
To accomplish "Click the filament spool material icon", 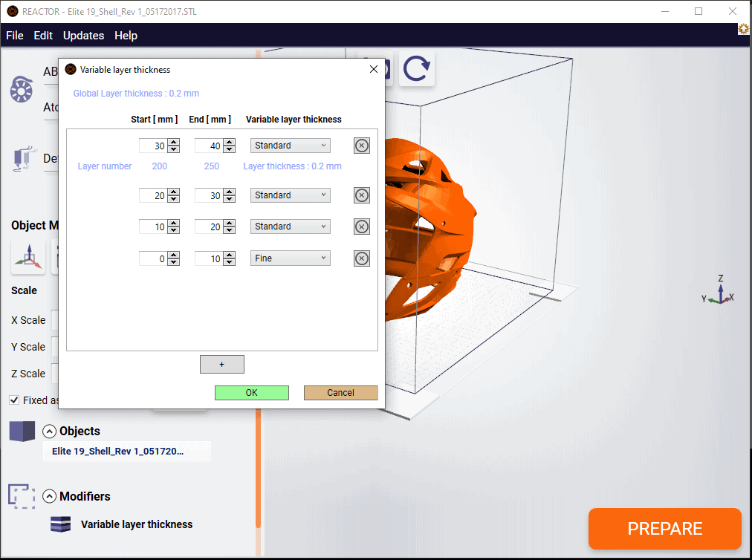I will (x=22, y=89).
